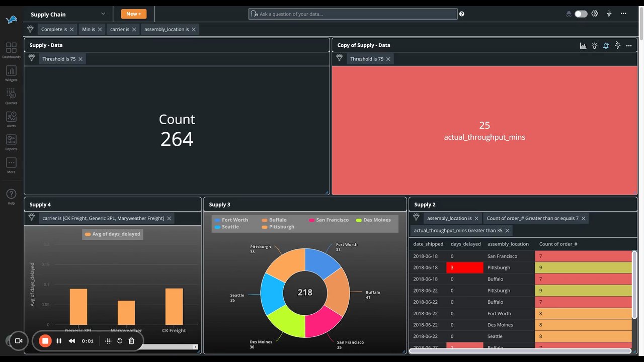Toggle Fort Worth series in pie legend
Screen dimensions: 644x362
point(231,220)
